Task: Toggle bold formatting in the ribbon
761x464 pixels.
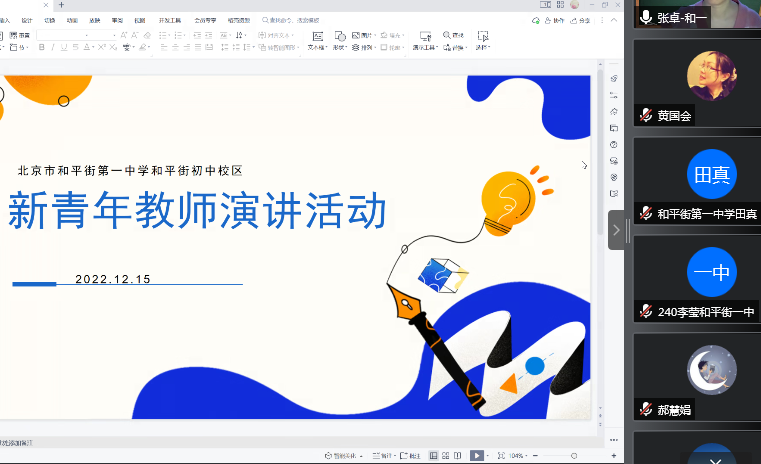Action: coord(42,47)
